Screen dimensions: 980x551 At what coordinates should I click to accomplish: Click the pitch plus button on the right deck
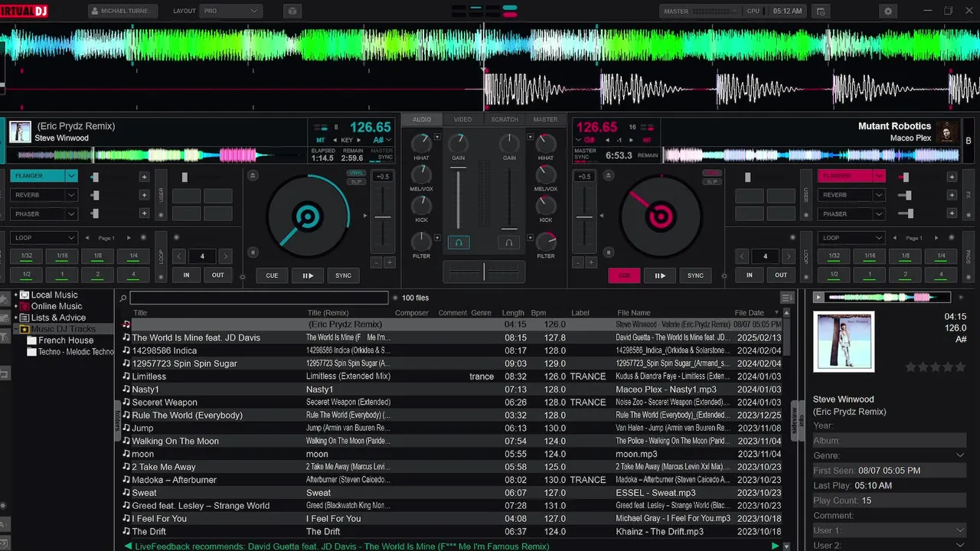click(591, 262)
